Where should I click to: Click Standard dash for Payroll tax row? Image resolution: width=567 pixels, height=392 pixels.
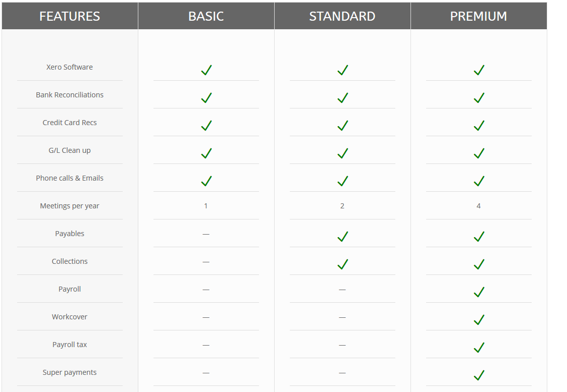tap(342, 345)
